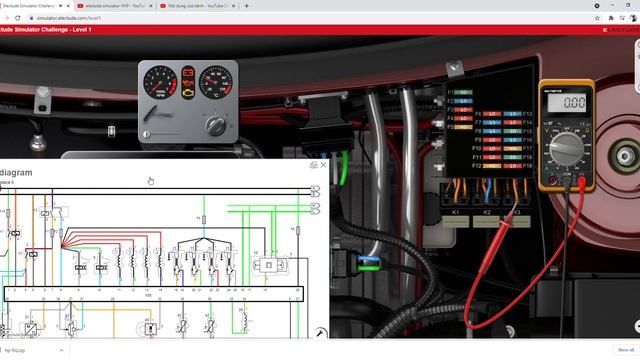Screen dimensions: 640x360
Task: Open the wrench tool in diagram corner
Action: (x=320, y=333)
